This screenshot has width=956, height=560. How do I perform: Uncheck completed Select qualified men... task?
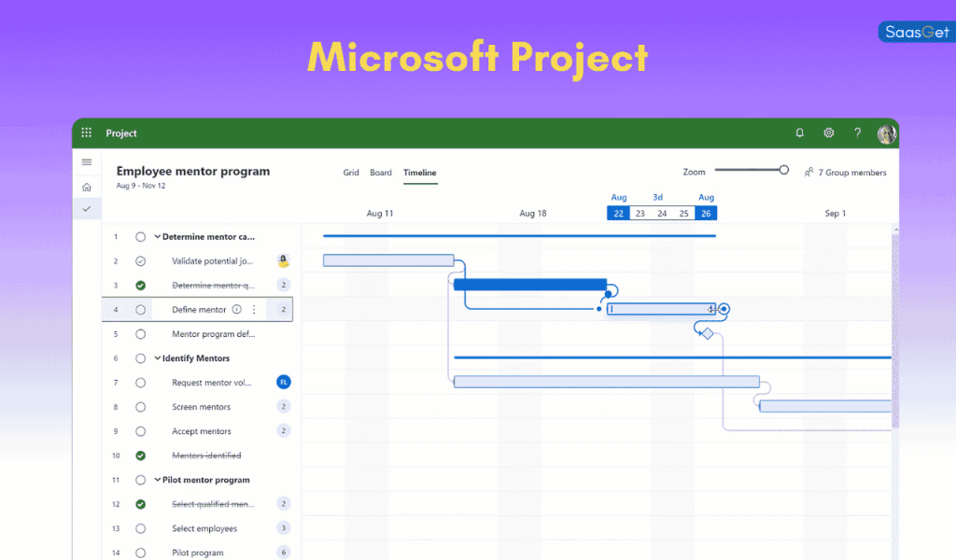(140, 504)
